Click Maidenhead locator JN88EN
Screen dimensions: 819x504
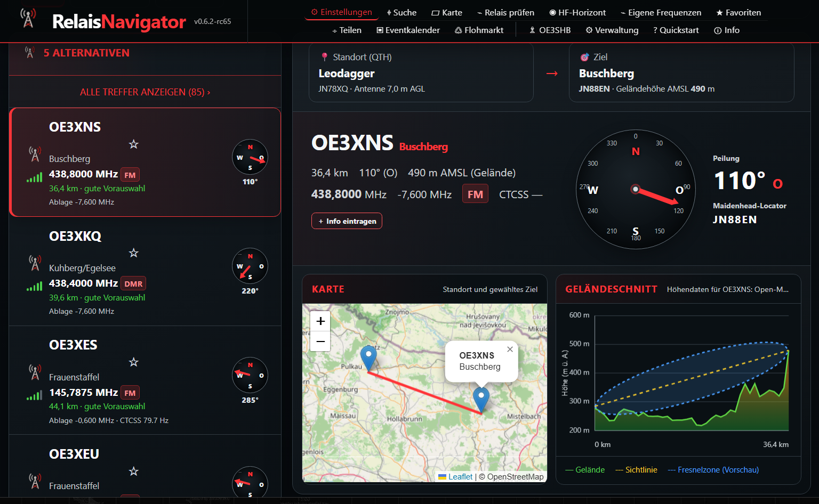[735, 220]
